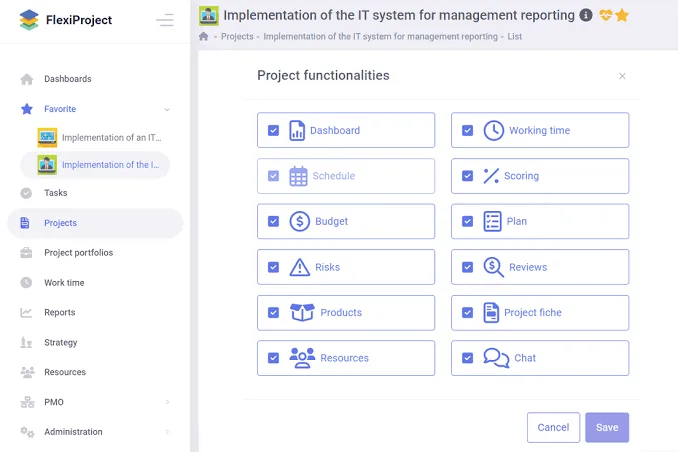
Task: Click the List breadcrumb text
Action: 515,36
